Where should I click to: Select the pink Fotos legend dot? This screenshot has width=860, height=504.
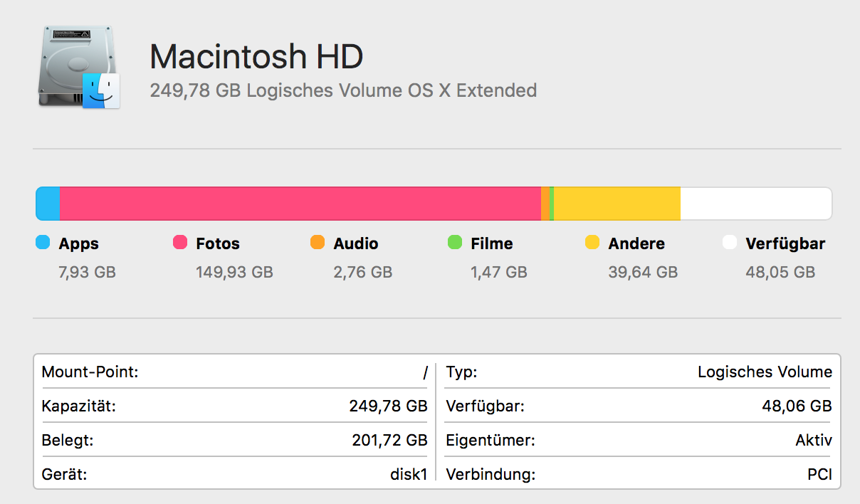tap(180, 243)
